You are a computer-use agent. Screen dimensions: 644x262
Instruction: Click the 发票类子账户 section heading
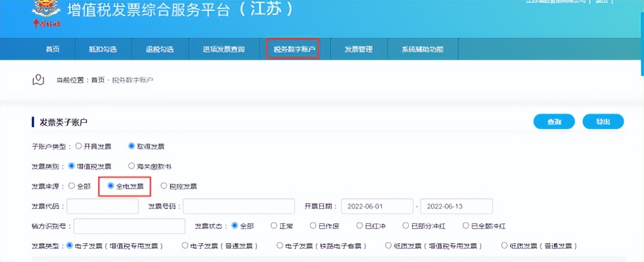click(63, 122)
